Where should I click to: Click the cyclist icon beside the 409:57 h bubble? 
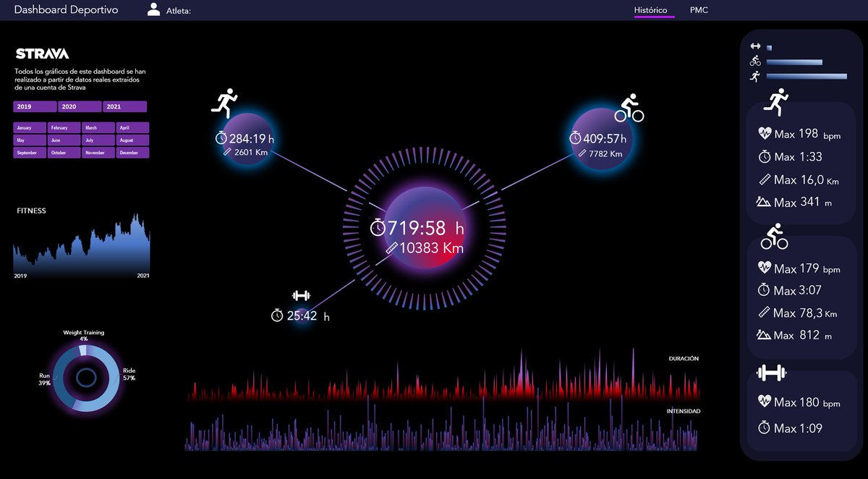click(629, 108)
